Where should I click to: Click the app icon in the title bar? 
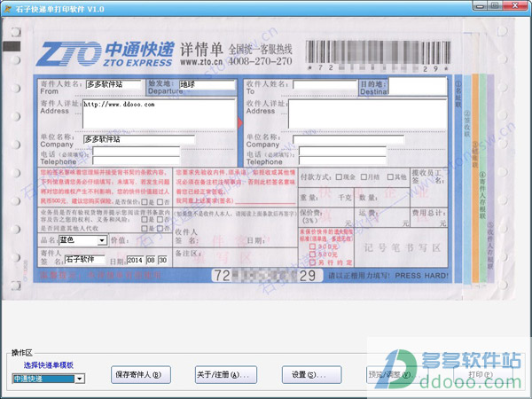7,9
